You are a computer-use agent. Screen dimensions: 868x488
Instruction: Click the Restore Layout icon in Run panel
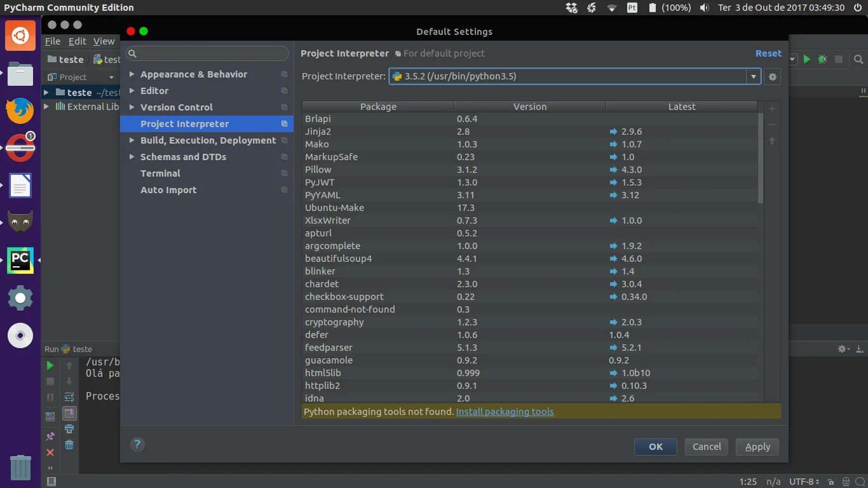[x=50, y=417]
